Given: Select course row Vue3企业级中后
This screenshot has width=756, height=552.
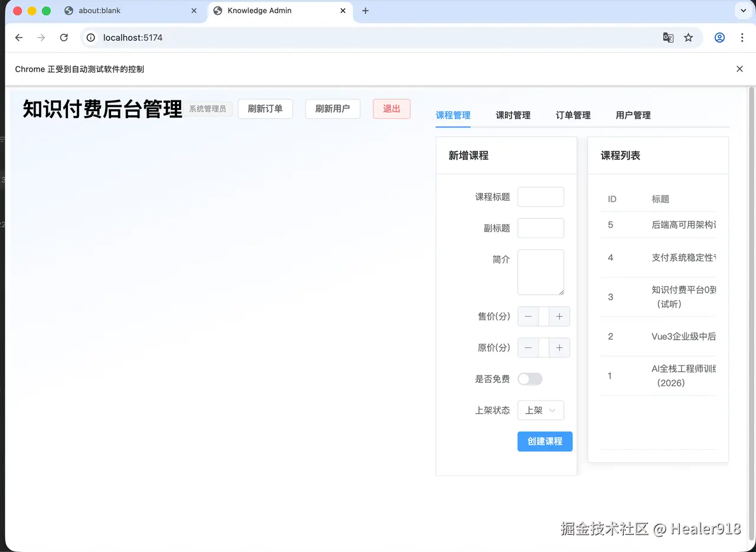Looking at the screenshot, I should (658, 336).
